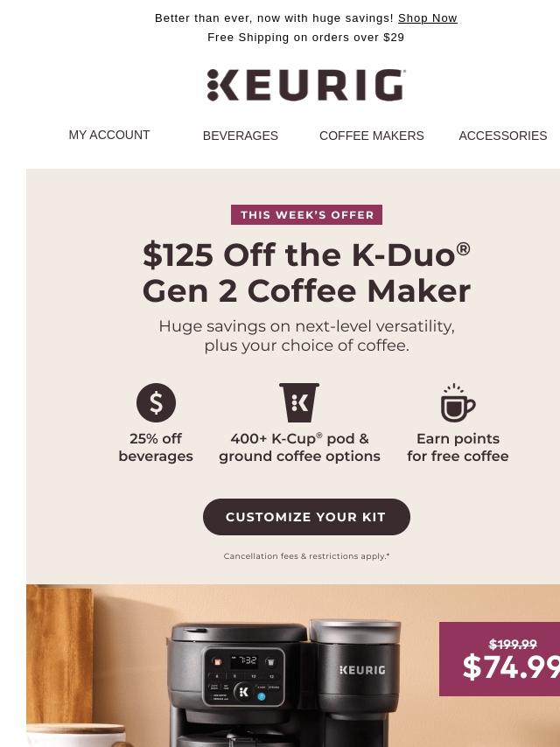Click 400+ K-Cup pod options text
This screenshot has height=747, width=560.
(x=299, y=447)
